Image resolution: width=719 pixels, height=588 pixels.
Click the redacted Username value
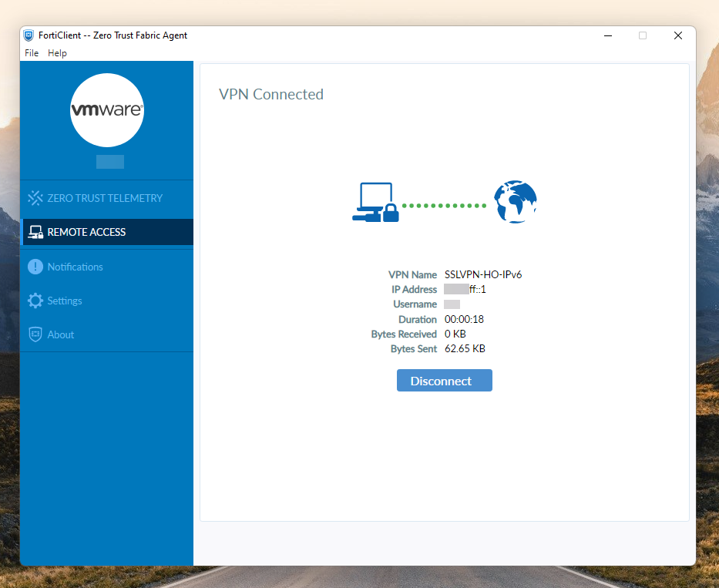(452, 304)
